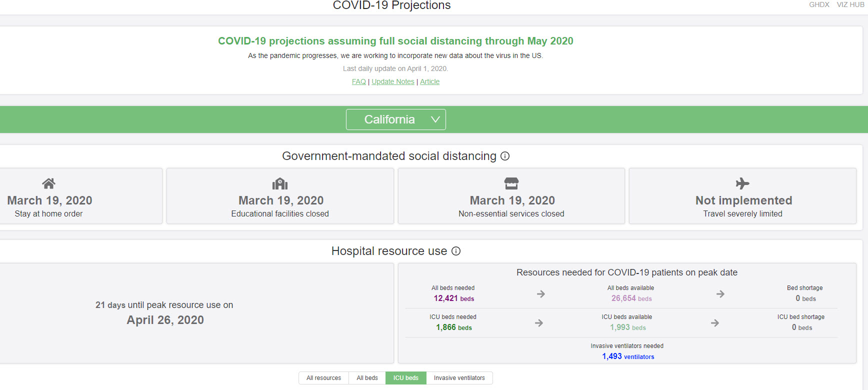Toggle the All beds chart view
868x390 pixels.
[x=367, y=378]
